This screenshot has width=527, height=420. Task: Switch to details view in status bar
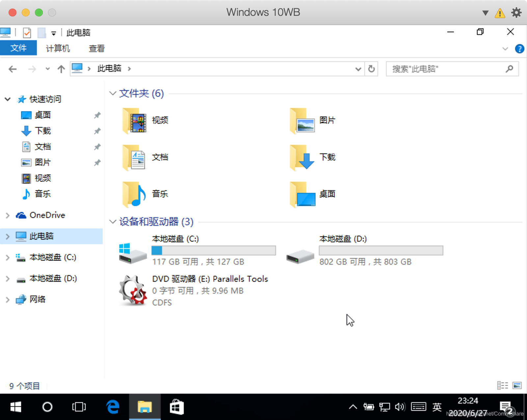pyautogui.click(x=503, y=385)
